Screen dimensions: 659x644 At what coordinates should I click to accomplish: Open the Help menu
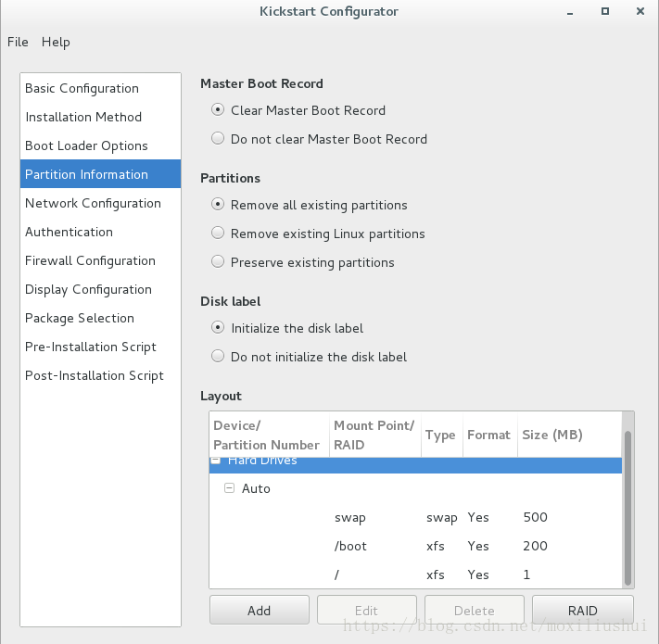click(x=56, y=42)
